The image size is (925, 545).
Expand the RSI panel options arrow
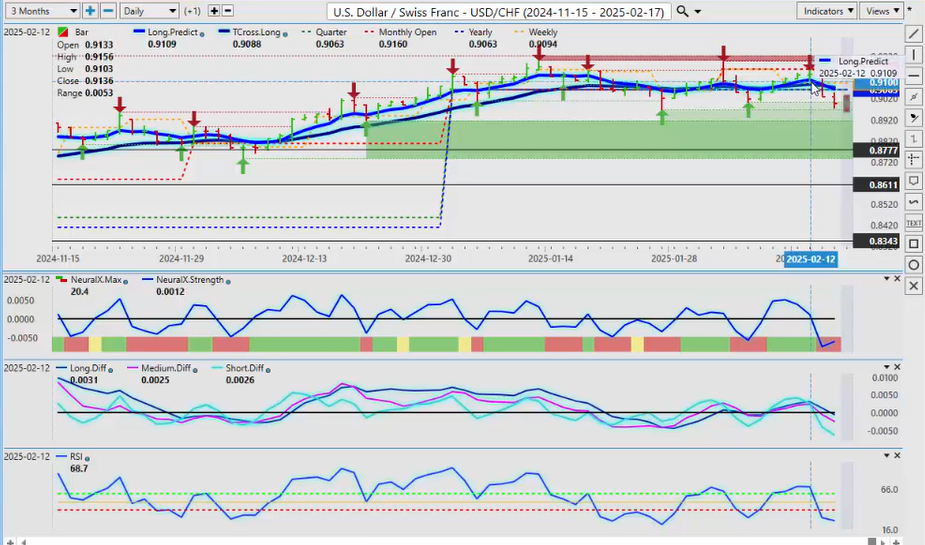click(885, 455)
